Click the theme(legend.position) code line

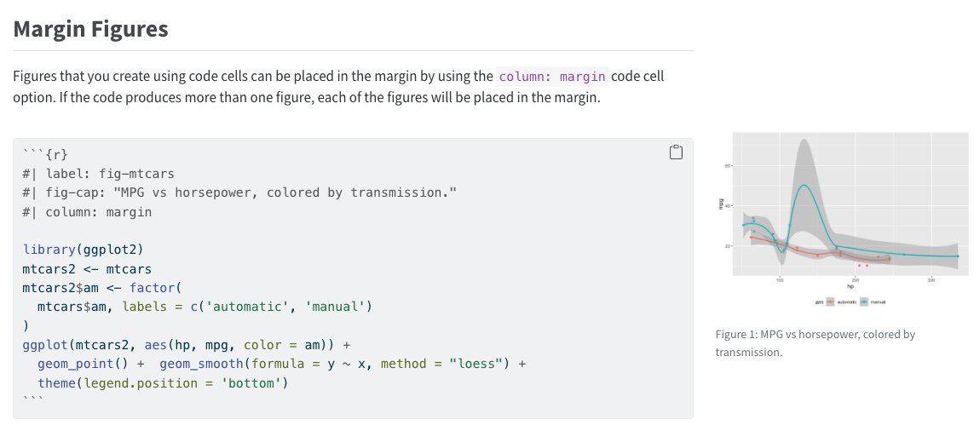pos(162,383)
